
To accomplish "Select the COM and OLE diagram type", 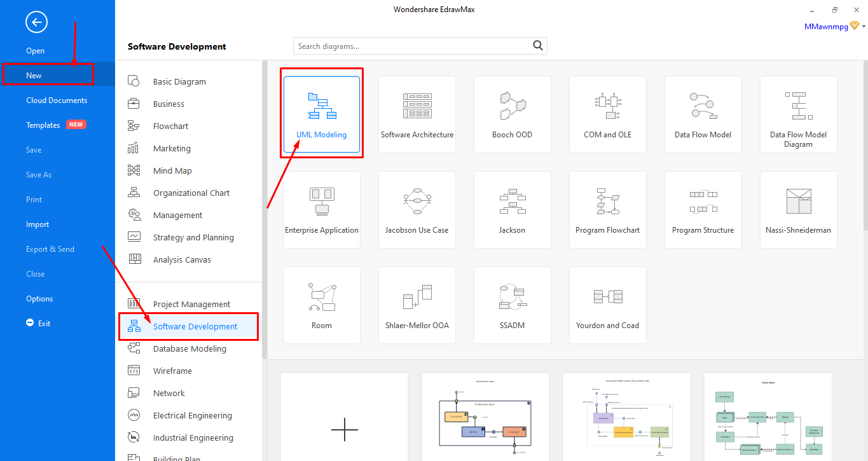I will (608, 114).
